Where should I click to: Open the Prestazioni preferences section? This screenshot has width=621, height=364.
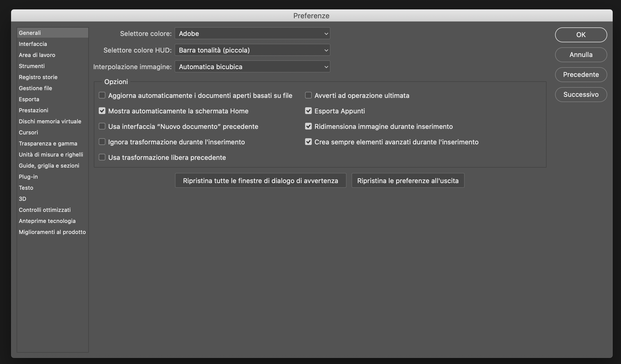(x=33, y=110)
